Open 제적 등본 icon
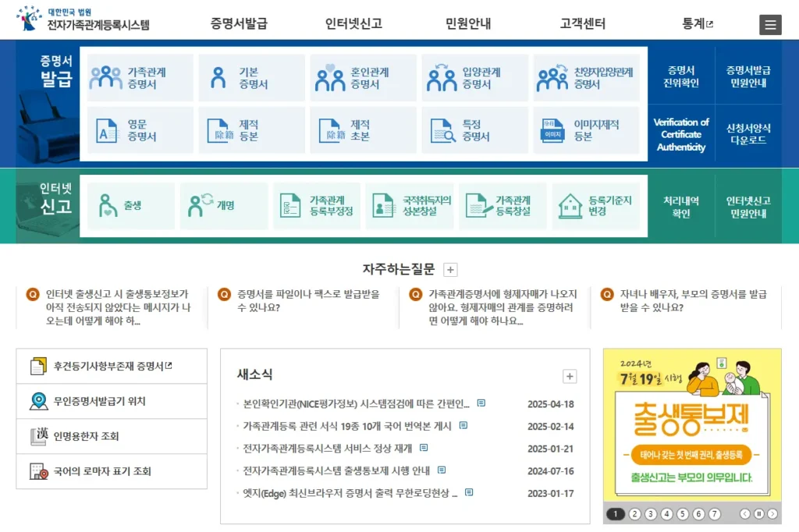Viewport: 799px width, 532px height. click(x=220, y=130)
